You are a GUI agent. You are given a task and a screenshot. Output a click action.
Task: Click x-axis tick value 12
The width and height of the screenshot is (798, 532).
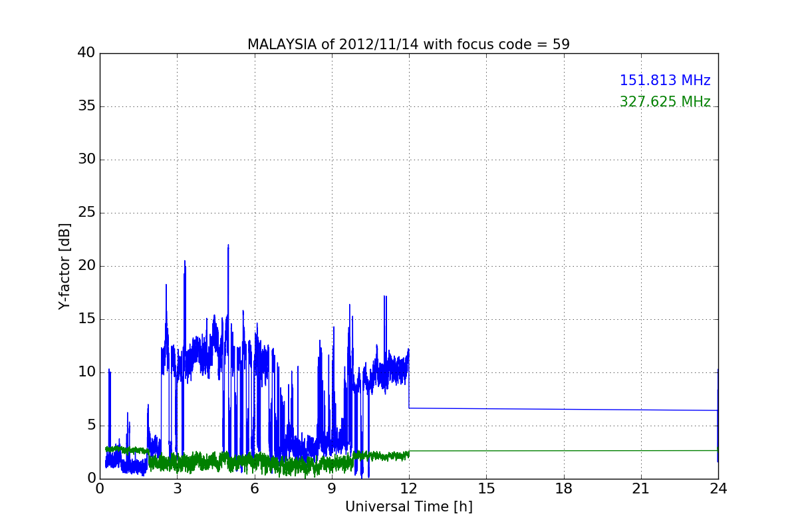coord(409,489)
